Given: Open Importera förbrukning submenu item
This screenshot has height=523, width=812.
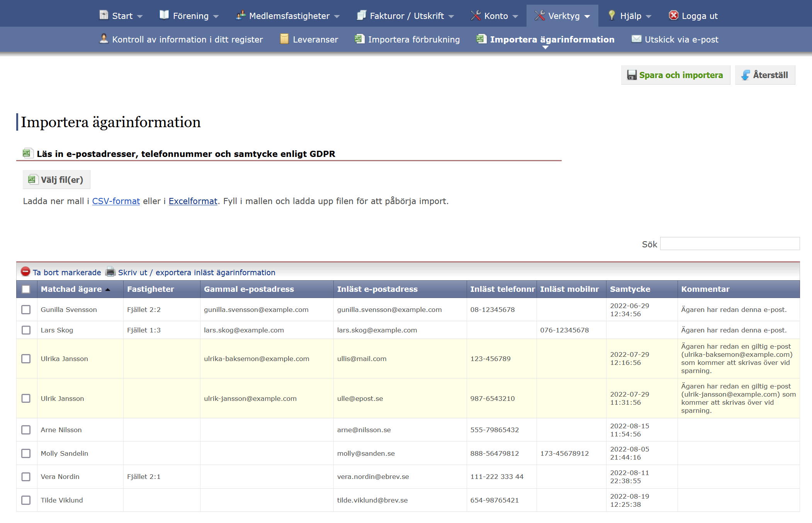Looking at the screenshot, I should pyautogui.click(x=414, y=39).
